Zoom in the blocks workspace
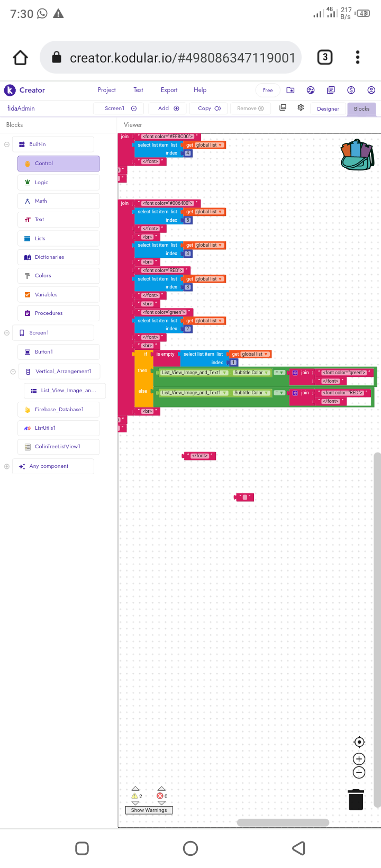 pos(359,759)
